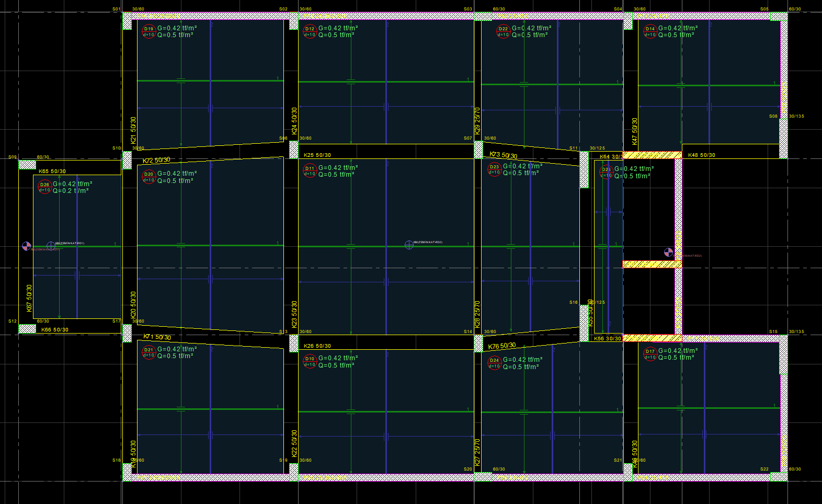Pick the KM(ZEMIN KAT-RD2) mass center crosshair
Viewport: 822px width, 504px height.
[x=409, y=245]
